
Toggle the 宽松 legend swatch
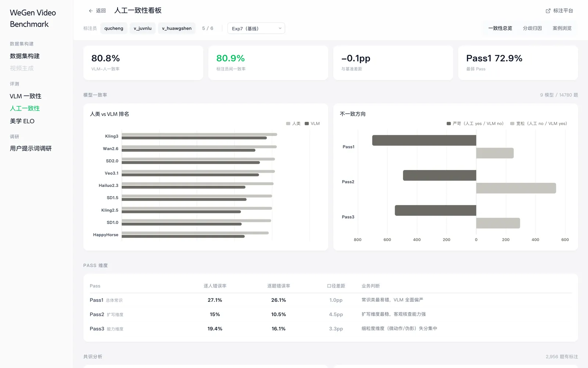pyautogui.click(x=512, y=124)
